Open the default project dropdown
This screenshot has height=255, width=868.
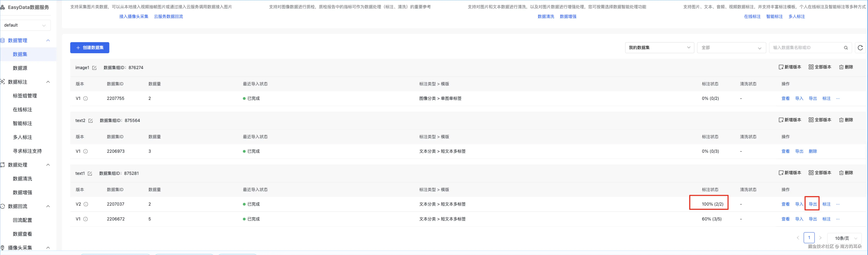(x=25, y=25)
